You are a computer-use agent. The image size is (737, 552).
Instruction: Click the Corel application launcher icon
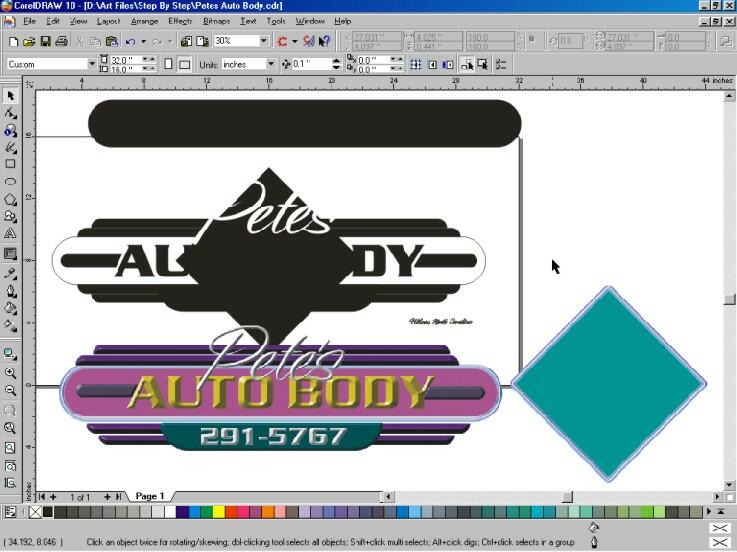click(x=282, y=41)
